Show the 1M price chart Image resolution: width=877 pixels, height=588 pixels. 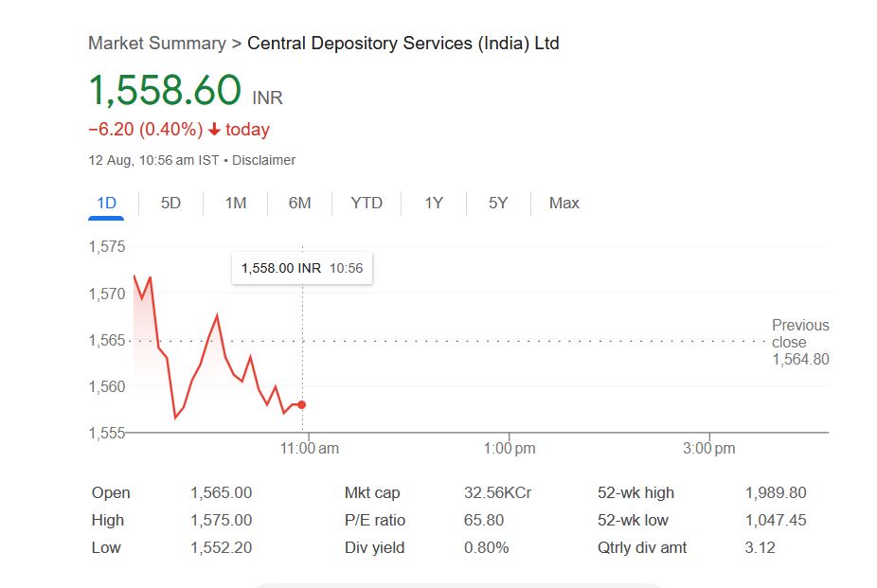(x=236, y=203)
